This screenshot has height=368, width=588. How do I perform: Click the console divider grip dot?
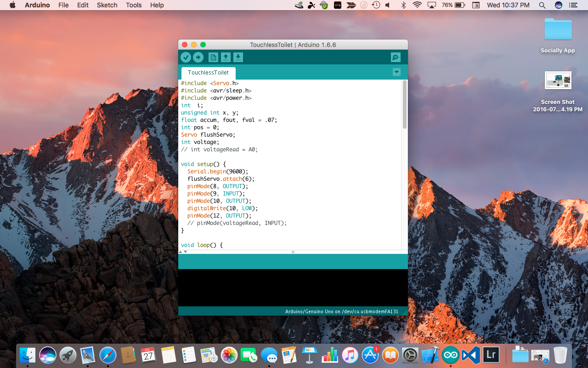pos(293,252)
